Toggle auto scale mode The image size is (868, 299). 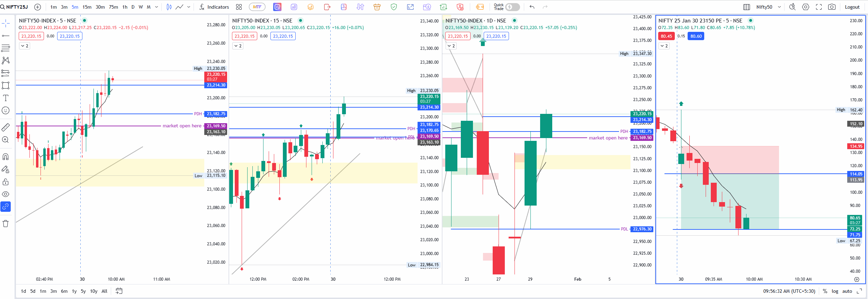coord(847,291)
